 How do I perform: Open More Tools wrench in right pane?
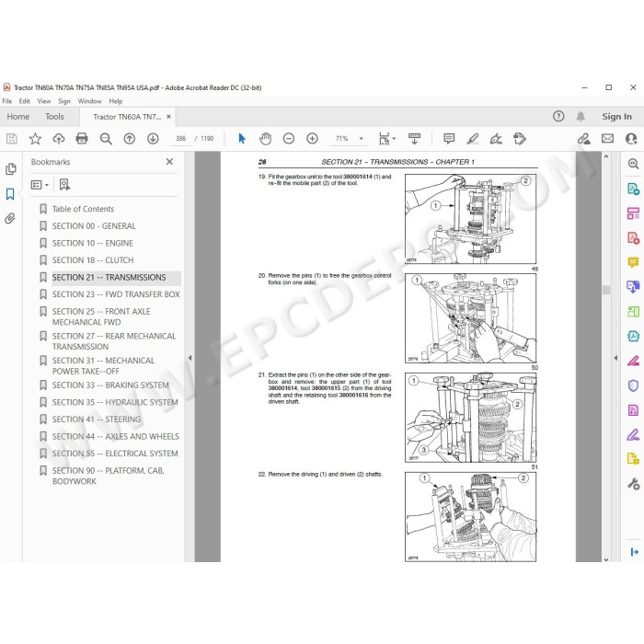(x=633, y=484)
